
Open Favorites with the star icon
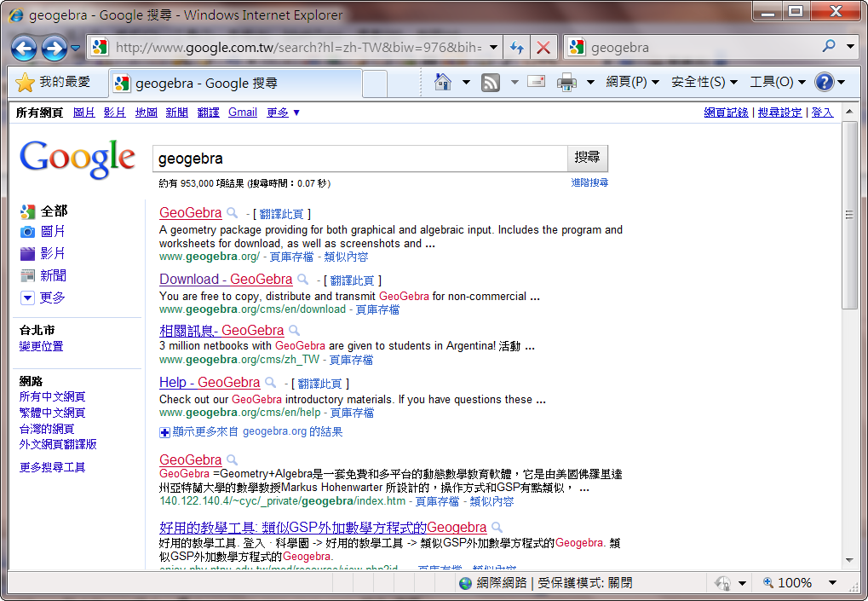tap(26, 83)
